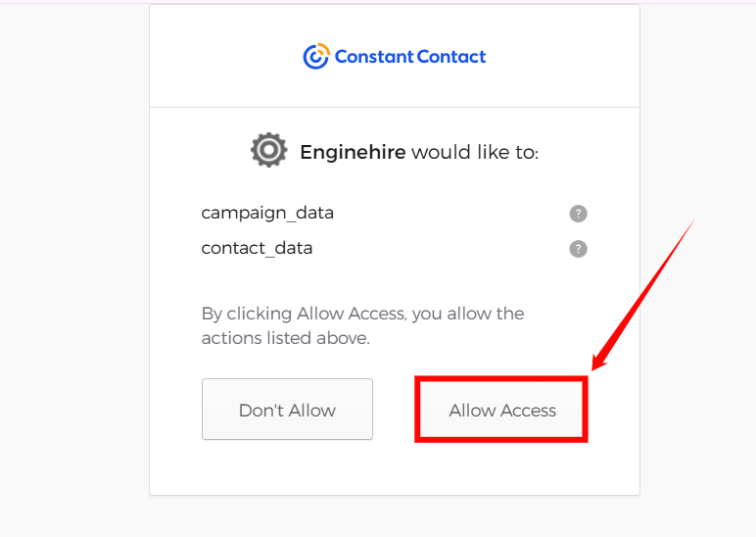Click the Constant Contact wordmark text
This screenshot has width=756, height=537.
pyautogui.click(x=409, y=57)
